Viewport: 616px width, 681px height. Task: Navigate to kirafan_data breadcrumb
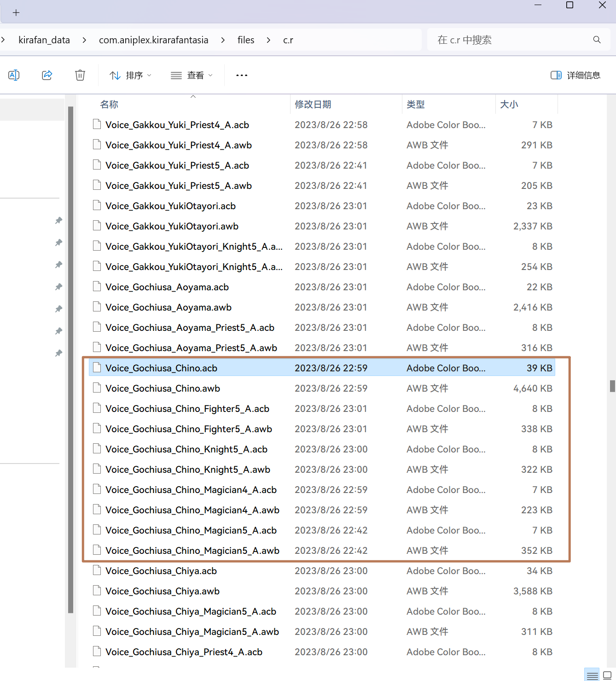click(44, 40)
